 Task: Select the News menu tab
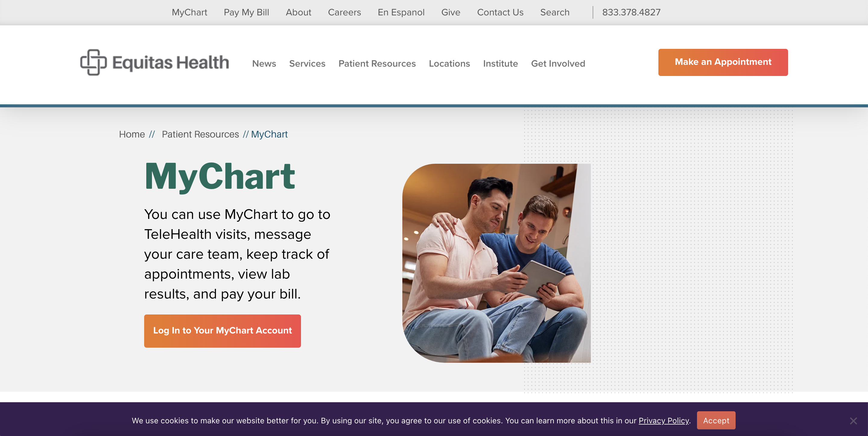tap(264, 63)
